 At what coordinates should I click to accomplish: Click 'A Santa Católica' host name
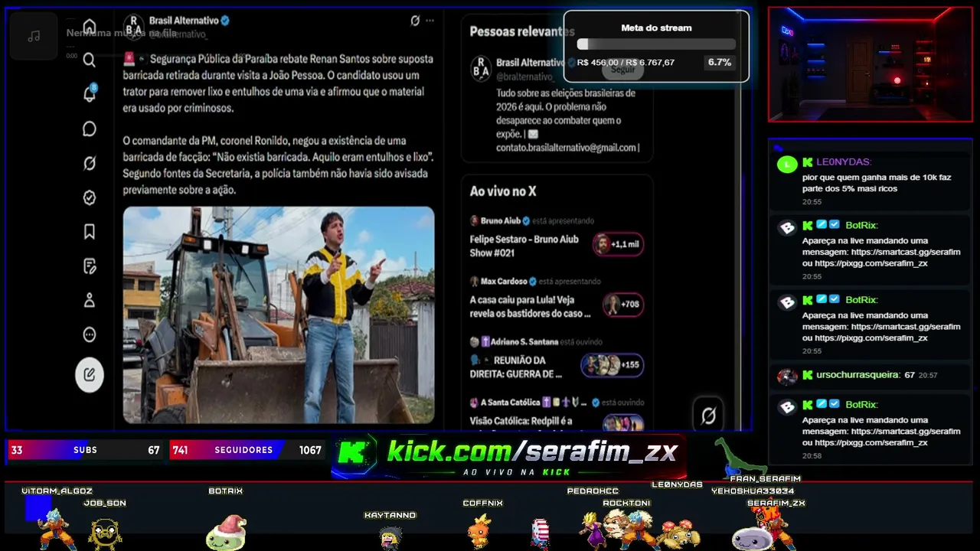(x=511, y=402)
